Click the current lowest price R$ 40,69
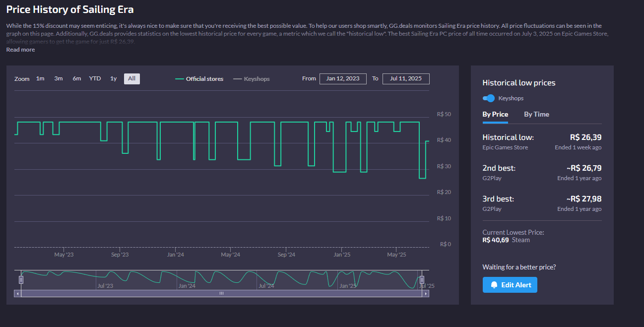 pyautogui.click(x=496, y=240)
